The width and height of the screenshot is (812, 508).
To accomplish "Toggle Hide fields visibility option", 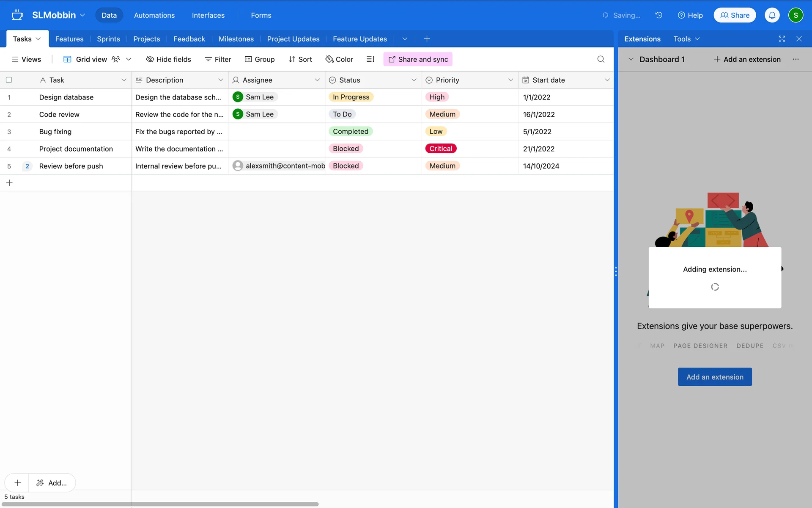I will click(x=168, y=59).
